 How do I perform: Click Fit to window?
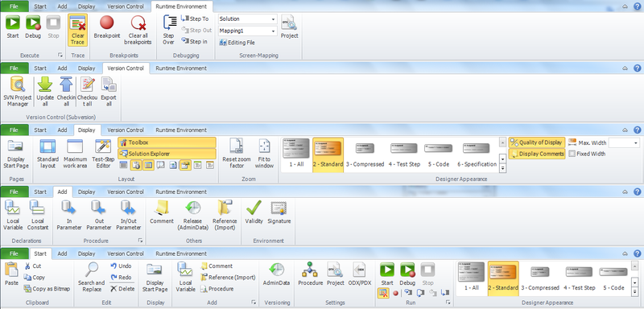[x=264, y=154]
